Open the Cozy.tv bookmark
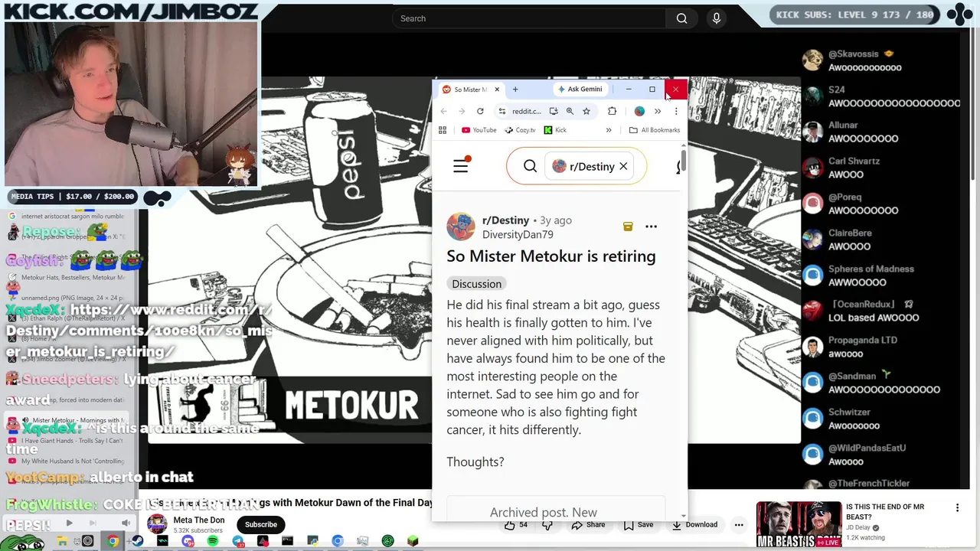The height and width of the screenshot is (551, 980). click(x=520, y=130)
